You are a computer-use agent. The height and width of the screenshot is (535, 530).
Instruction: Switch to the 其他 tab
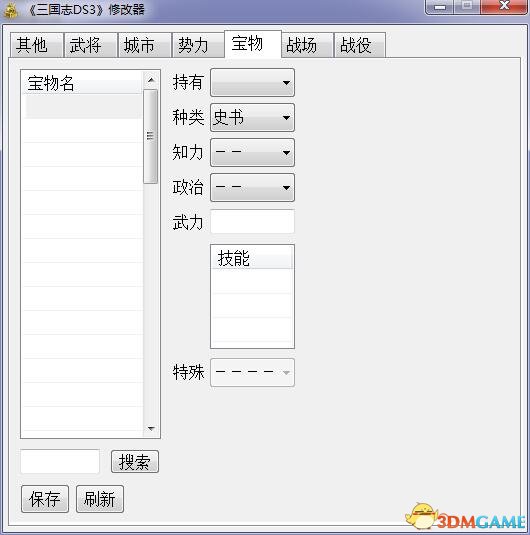[x=37, y=45]
